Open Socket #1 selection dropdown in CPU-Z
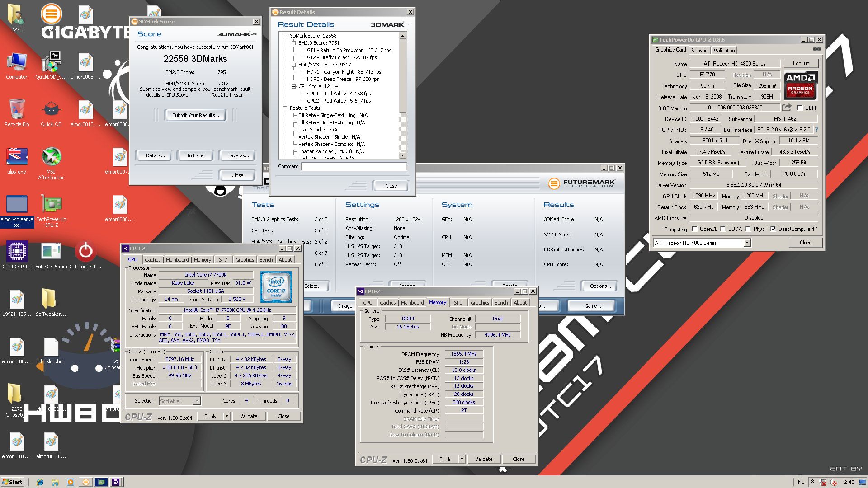Screen dimensions: 868x488 click(x=197, y=401)
